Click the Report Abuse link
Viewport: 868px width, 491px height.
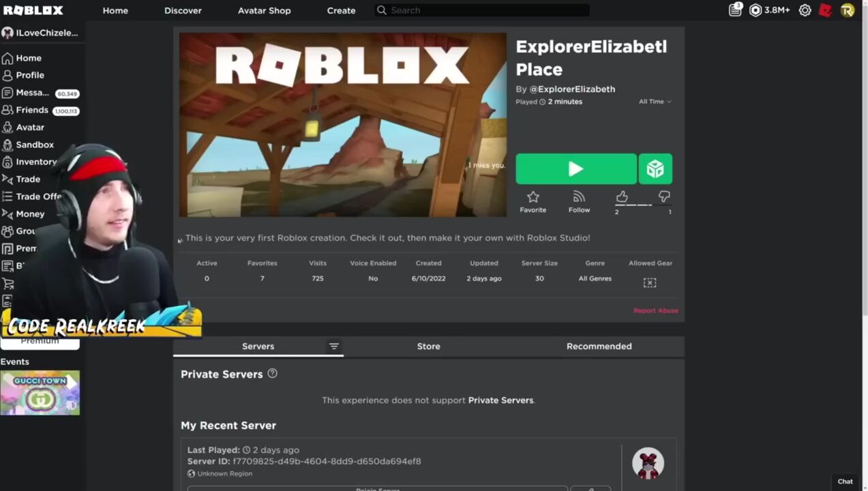(x=655, y=310)
